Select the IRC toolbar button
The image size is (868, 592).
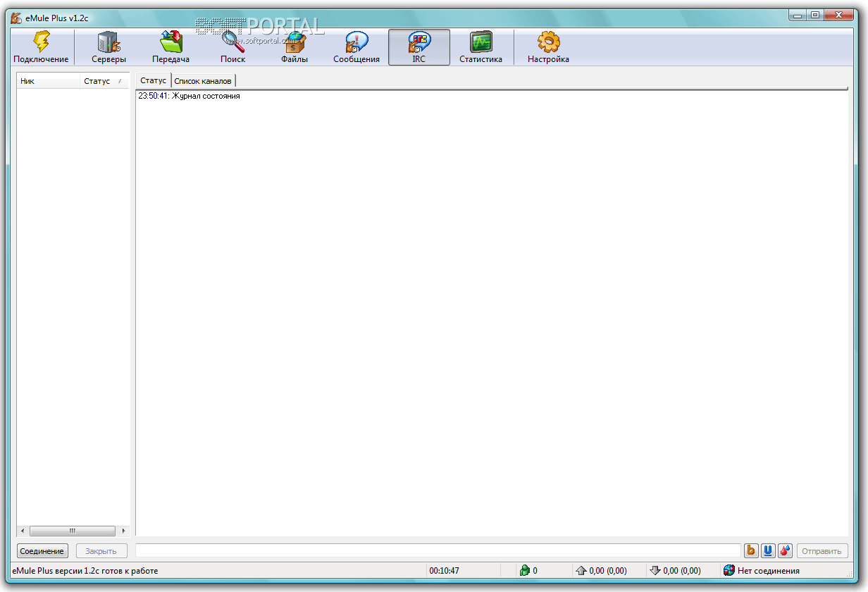coord(419,47)
